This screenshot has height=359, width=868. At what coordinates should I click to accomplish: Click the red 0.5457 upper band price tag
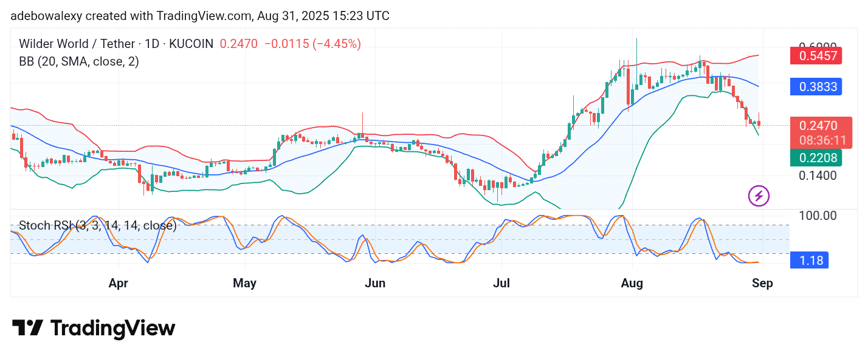point(815,56)
